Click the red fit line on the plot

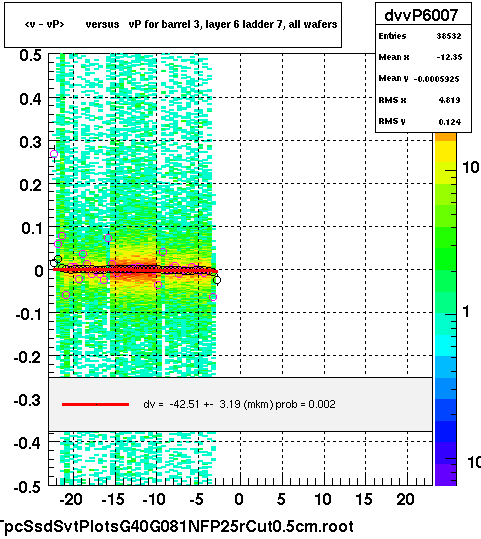[135, 271]
